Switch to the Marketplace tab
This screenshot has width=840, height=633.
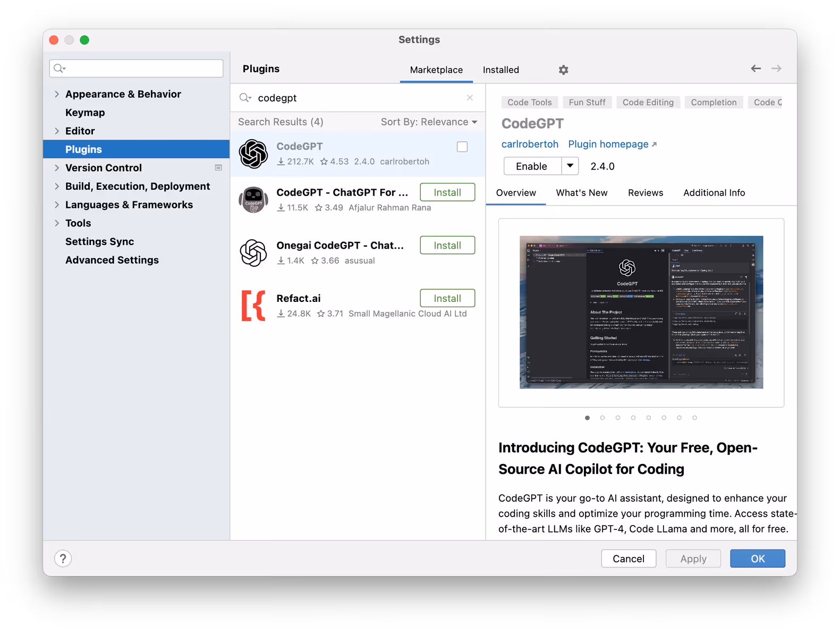pos(436,70)
